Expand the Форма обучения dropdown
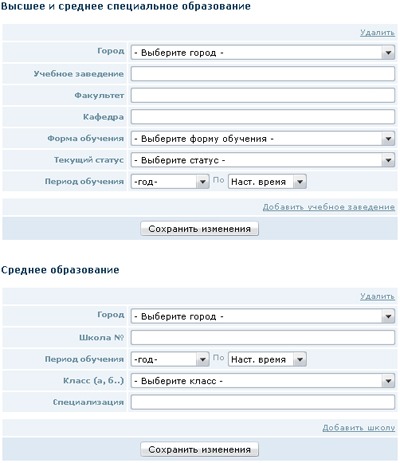 click(263, 139)
